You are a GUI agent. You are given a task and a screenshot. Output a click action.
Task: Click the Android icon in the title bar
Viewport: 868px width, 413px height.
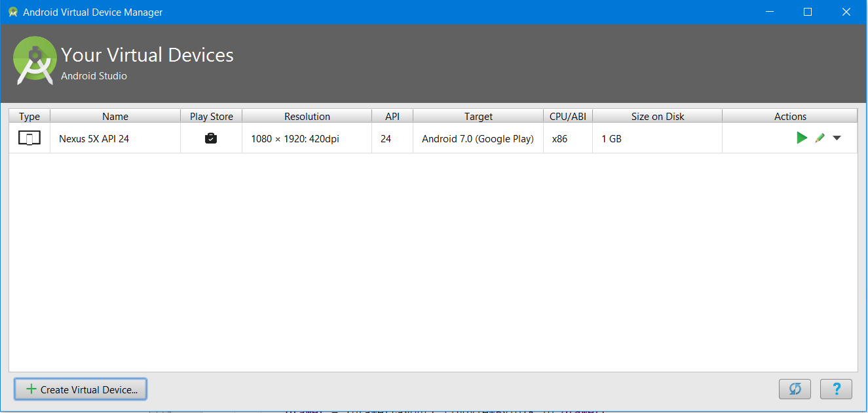click(12, 12)
